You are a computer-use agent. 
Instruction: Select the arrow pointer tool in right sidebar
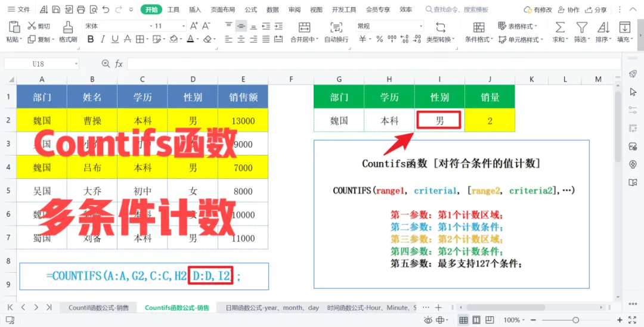(633, 92)
